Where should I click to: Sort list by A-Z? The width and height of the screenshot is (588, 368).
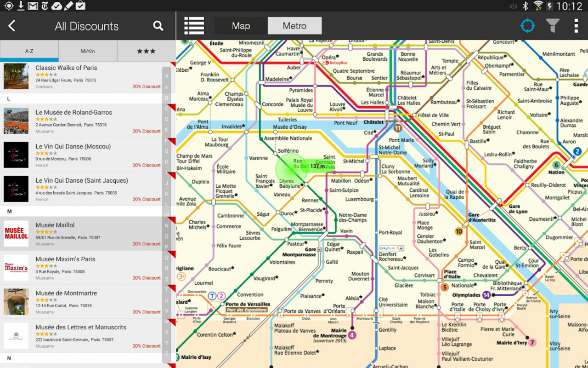29,51
